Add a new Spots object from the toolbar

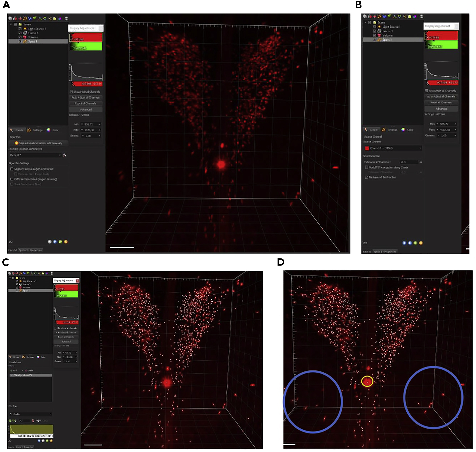[x=25, y=18]
